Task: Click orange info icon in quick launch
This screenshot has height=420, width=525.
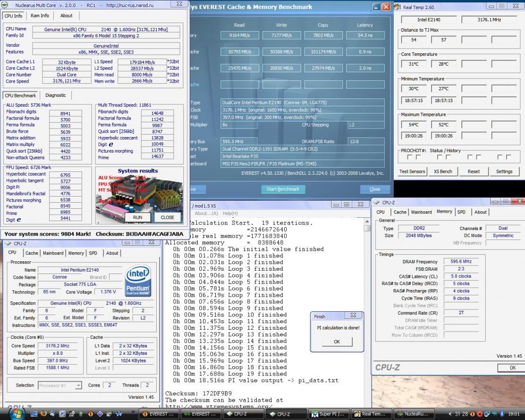Action: click(90, 414)
